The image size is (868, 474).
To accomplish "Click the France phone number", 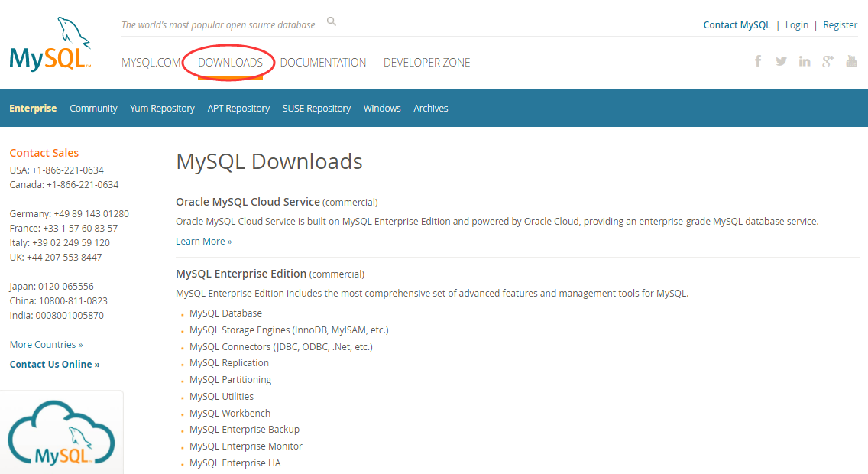I will [x=80, y=228].
